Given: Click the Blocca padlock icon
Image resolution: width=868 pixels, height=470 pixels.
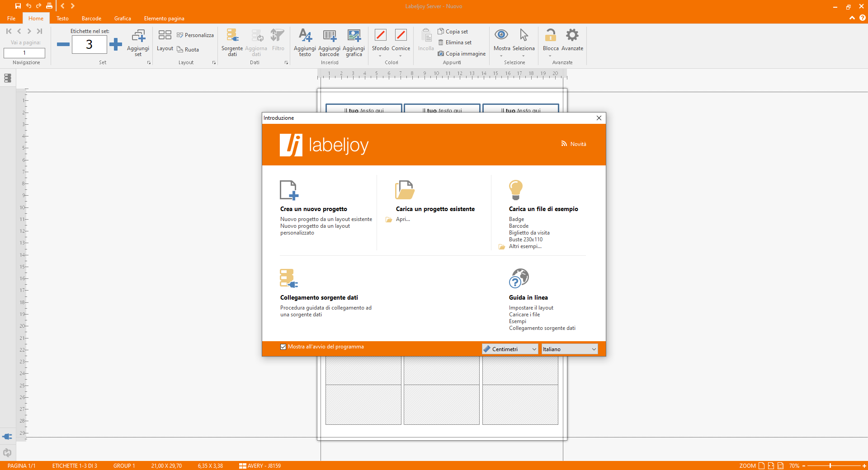Looking at the screenshot, I should 550,36.
